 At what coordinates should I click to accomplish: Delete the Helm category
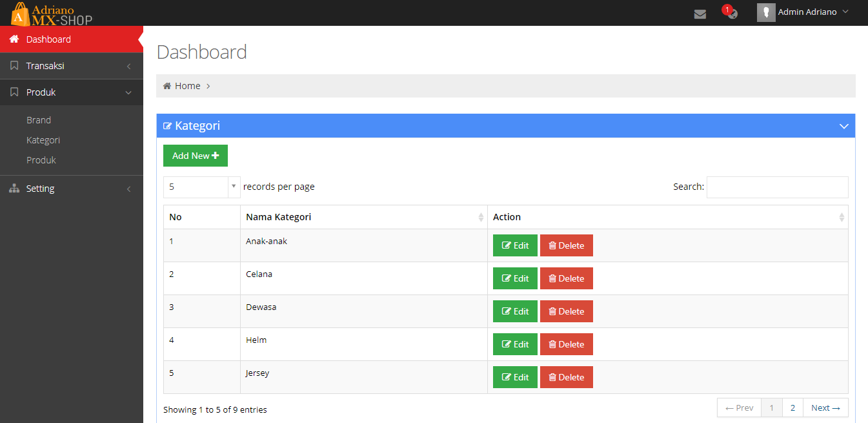pos(566,344)
